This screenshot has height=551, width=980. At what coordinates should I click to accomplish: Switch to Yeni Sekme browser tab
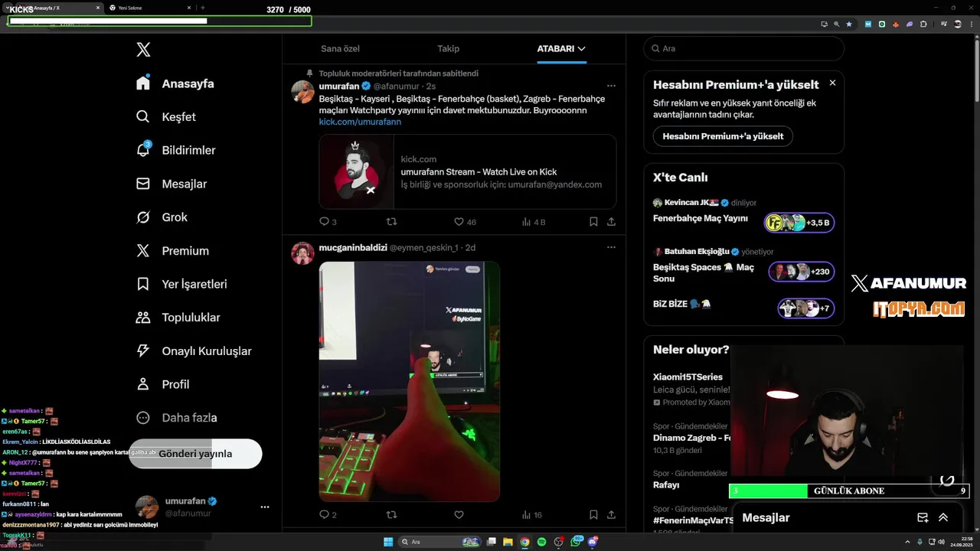[149, 8]
